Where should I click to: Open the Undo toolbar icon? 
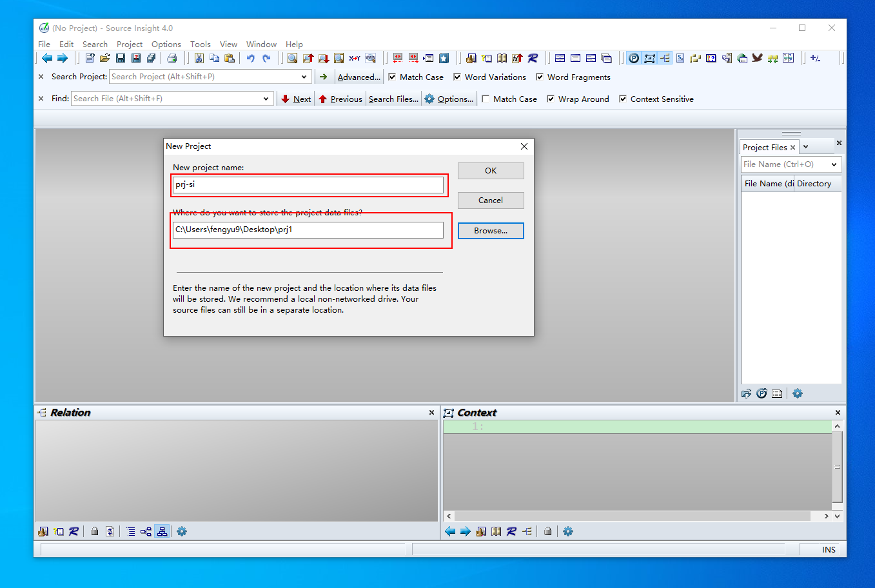coord(251,58)
